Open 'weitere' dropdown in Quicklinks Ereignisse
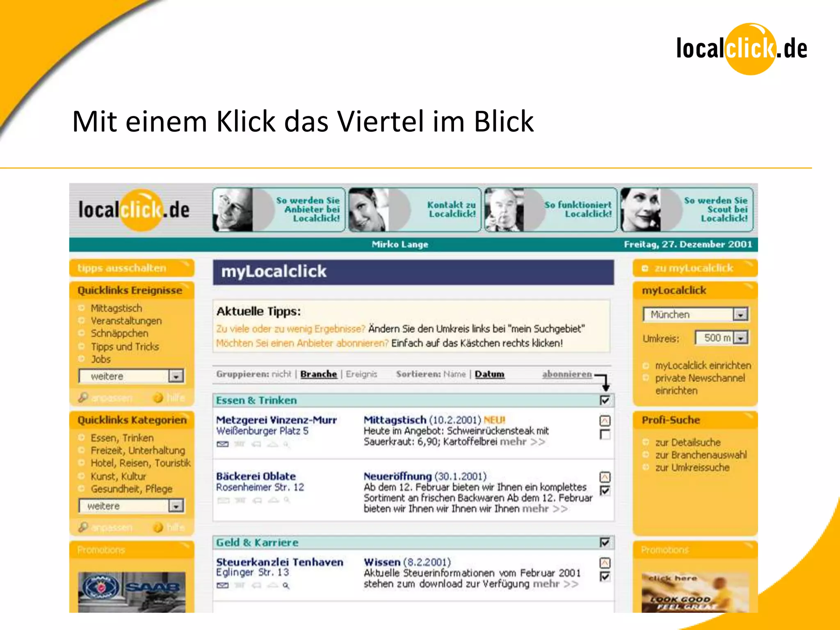840x630 pixels. [x=132, y=376]
